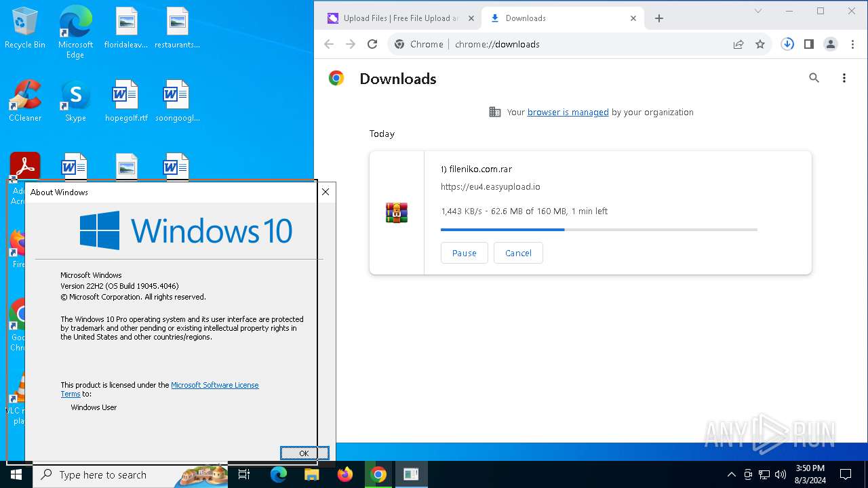
Task: Open the Windows Start button
Action: click(16, 474)
